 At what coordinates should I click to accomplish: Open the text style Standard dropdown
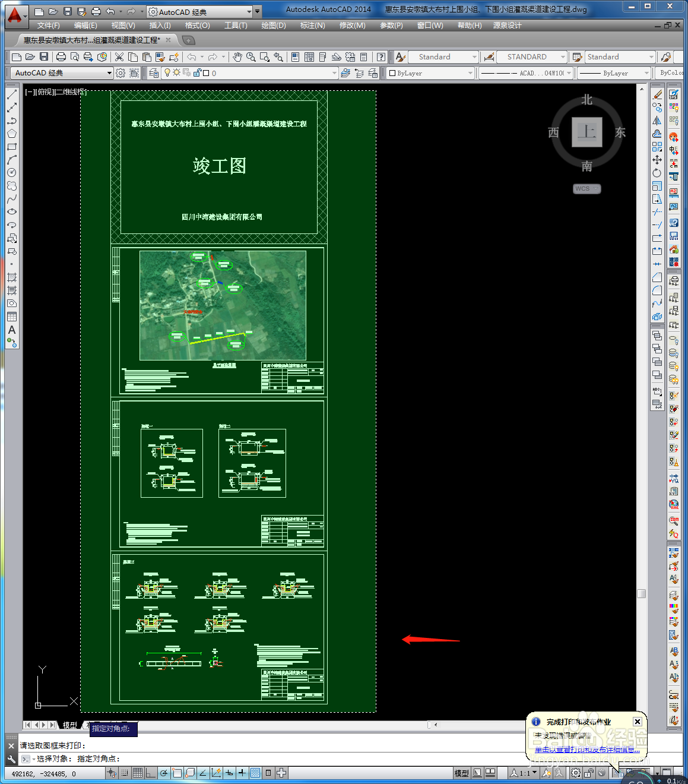(474, 57)
